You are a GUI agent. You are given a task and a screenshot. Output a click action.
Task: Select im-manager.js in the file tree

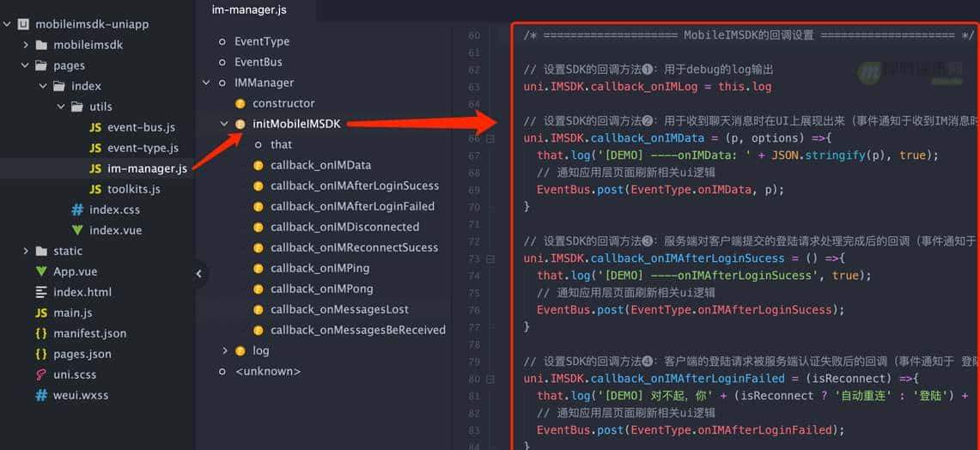pos(147,168)
